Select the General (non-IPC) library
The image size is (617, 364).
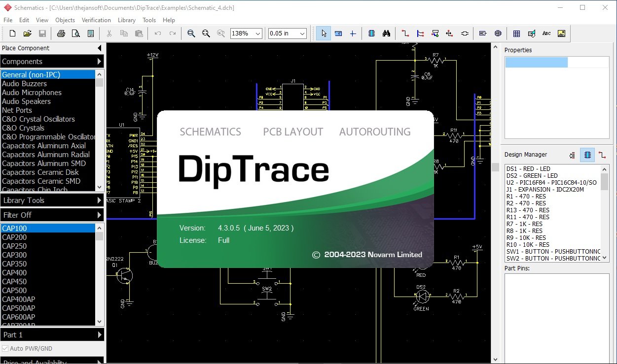coord(48,75)
